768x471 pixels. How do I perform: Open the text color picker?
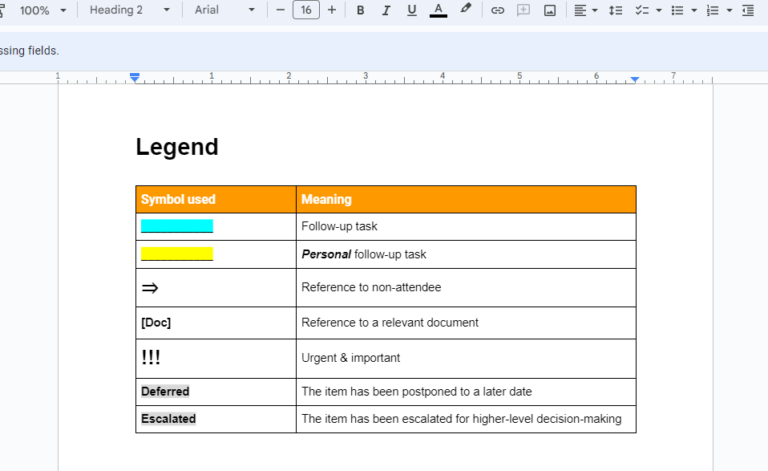point(438,10)
